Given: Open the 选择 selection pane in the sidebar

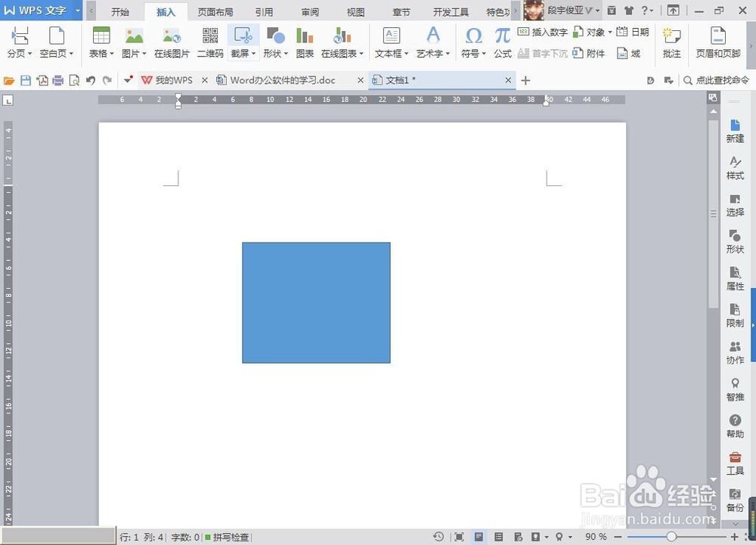Looking at the screenshot, I should click(735, 206).
